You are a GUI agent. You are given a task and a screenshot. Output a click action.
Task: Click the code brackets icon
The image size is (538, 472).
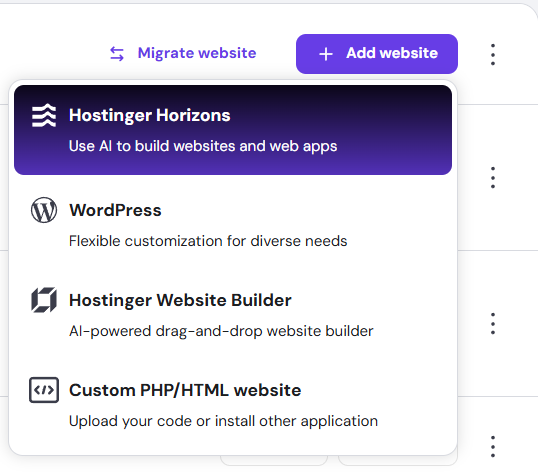tap(44, 390)
